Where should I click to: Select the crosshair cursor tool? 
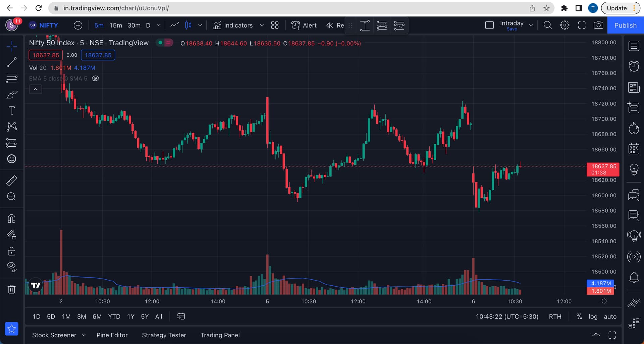click(12, 46)
